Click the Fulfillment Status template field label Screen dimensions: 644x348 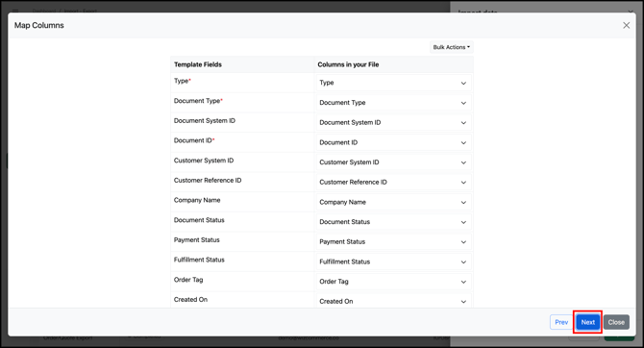(x=199, y=260)
